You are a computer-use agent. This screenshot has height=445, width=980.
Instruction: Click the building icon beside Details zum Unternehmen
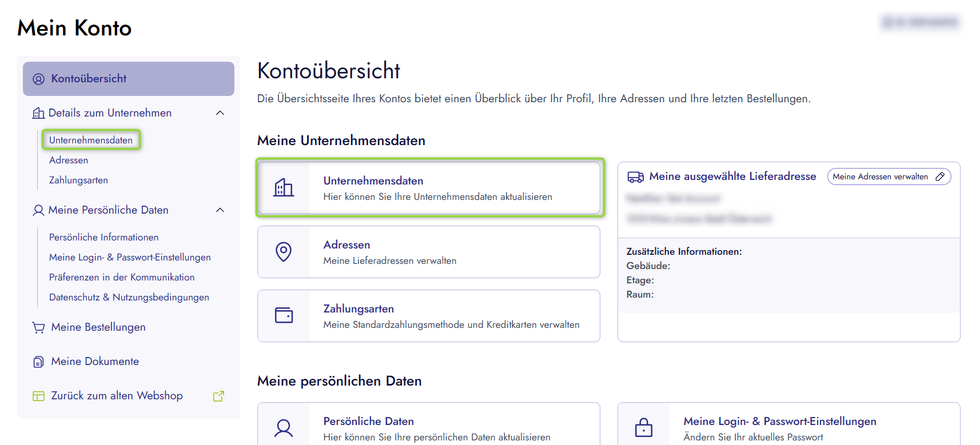(38, 113)
